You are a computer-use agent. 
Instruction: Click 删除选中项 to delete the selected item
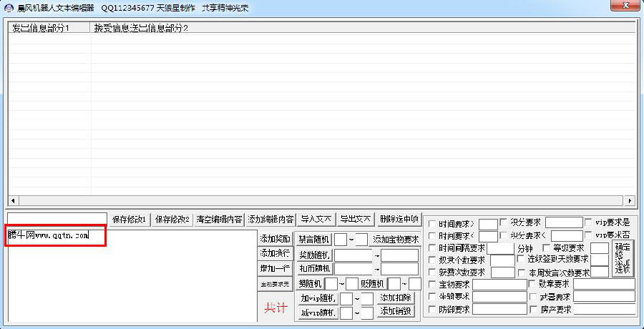point(399,220)
